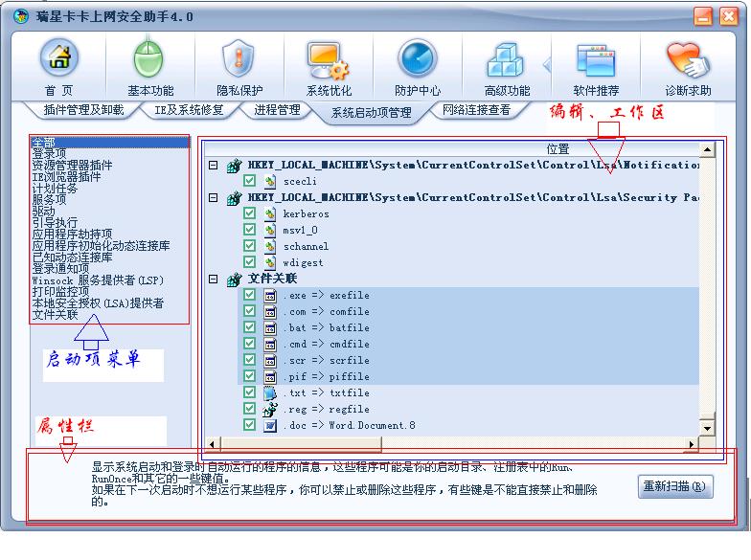Image resolution: width=751 pixels, height=560 pixels.
Task: Switch to 网络连接查看 tab
Action: point(476,110)
